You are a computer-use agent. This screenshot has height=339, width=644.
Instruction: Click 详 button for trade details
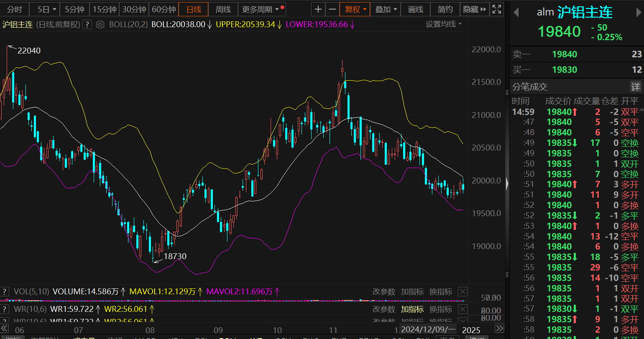[635, 87]
